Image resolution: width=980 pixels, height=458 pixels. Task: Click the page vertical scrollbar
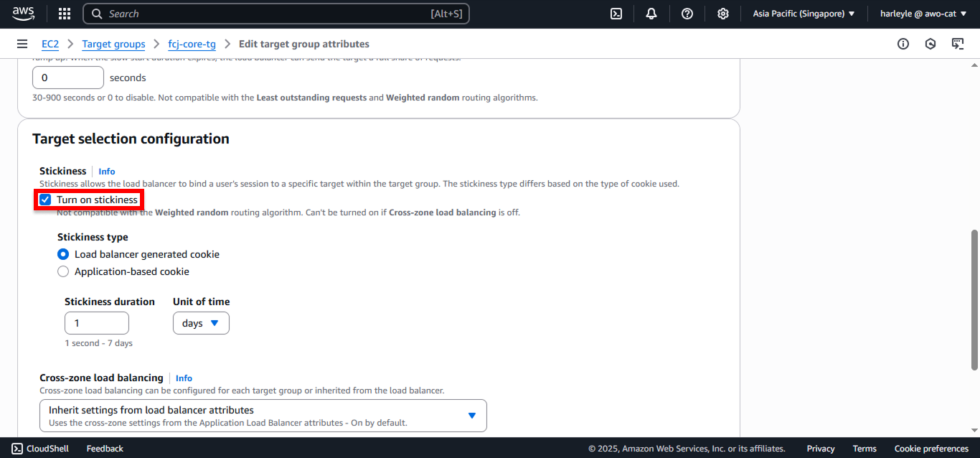(x=974, y=299)
